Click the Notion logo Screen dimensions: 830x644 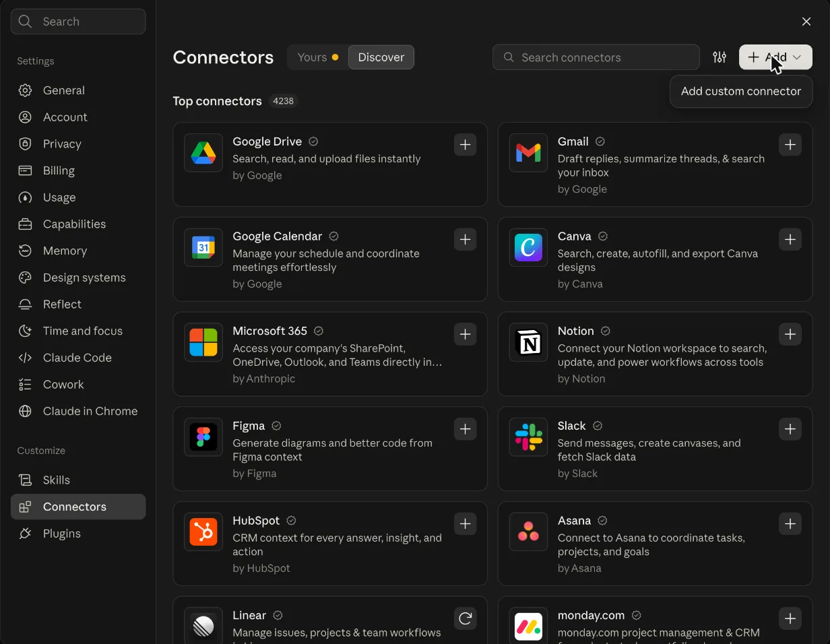click(528, 343)
